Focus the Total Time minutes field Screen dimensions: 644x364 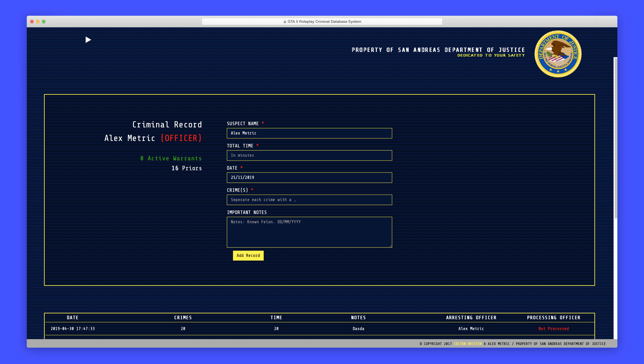pos(309,155)
